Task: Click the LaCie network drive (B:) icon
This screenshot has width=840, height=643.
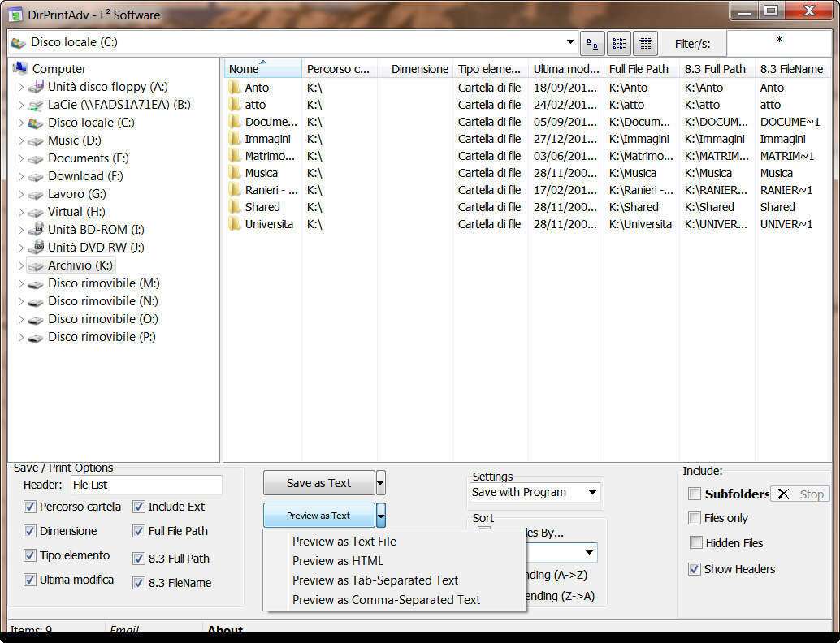Action: [36, 105]
